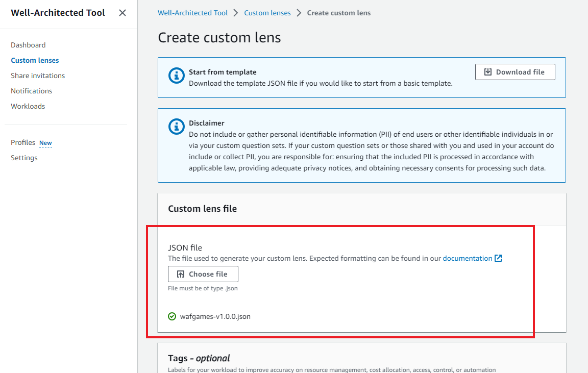Open Settings in the sidebar
588x373 pixels.
tap(24, 158)
